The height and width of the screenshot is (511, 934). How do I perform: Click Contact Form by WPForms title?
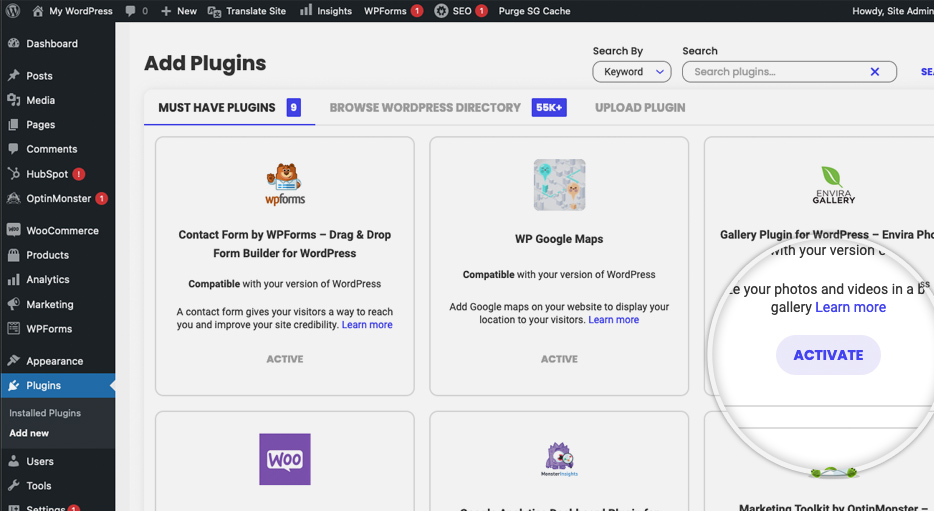coord(285,244)
